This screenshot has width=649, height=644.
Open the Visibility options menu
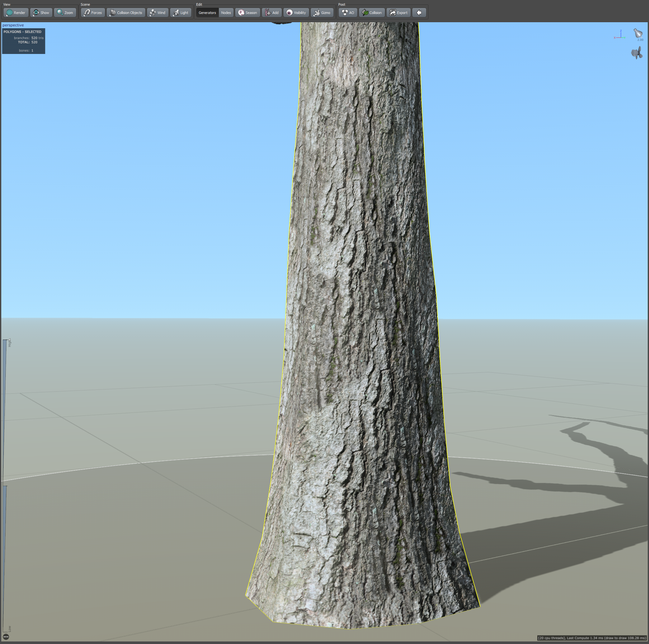point(296,13)
